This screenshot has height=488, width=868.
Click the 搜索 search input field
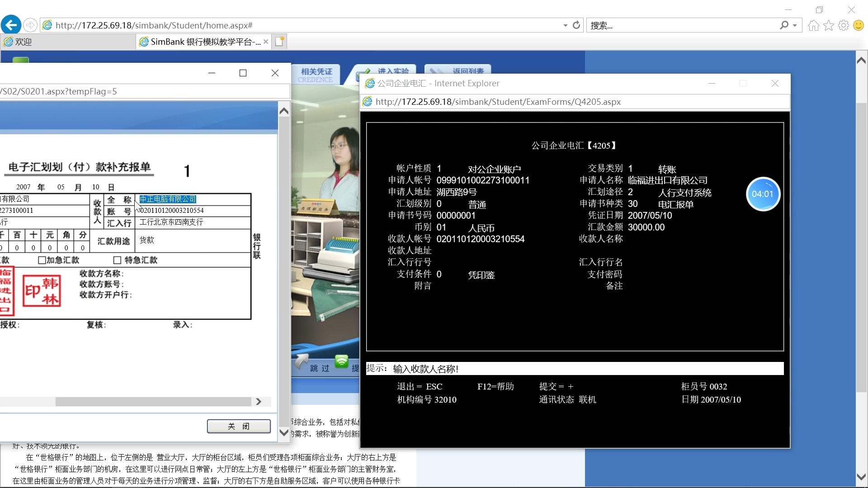(x=683, y=26)
